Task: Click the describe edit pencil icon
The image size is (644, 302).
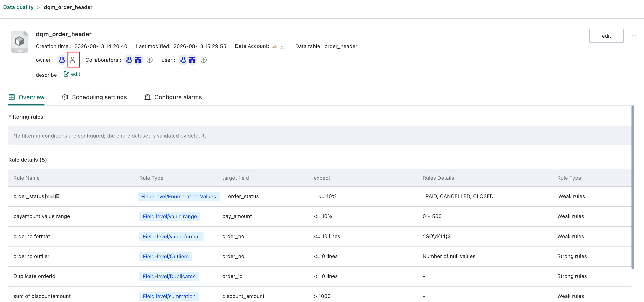Action: (66, 74)
